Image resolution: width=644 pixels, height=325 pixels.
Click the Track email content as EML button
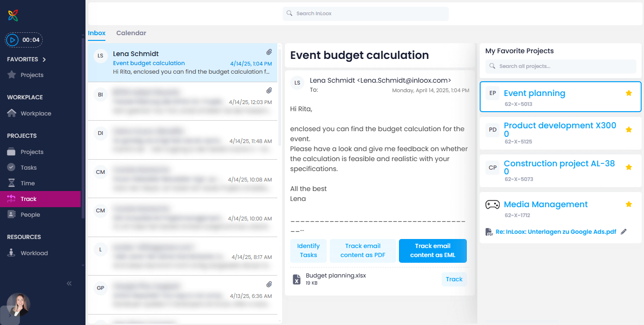[x=433, y=250]
